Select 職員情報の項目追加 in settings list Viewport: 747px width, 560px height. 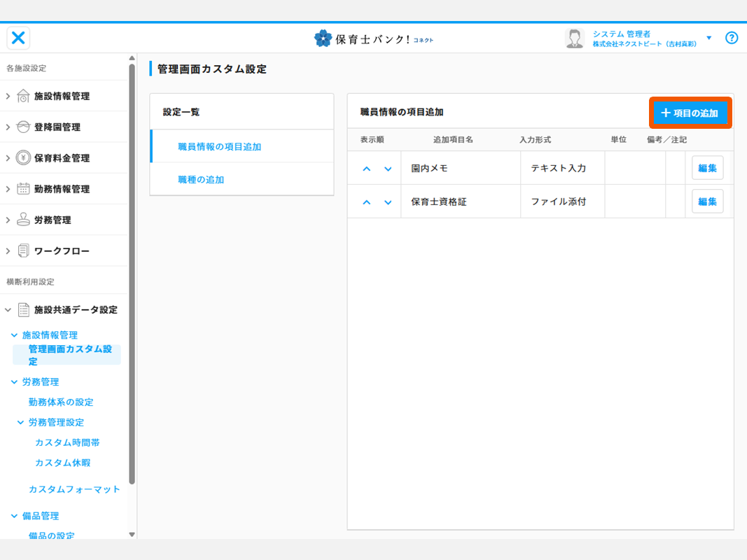click(219, 147)
